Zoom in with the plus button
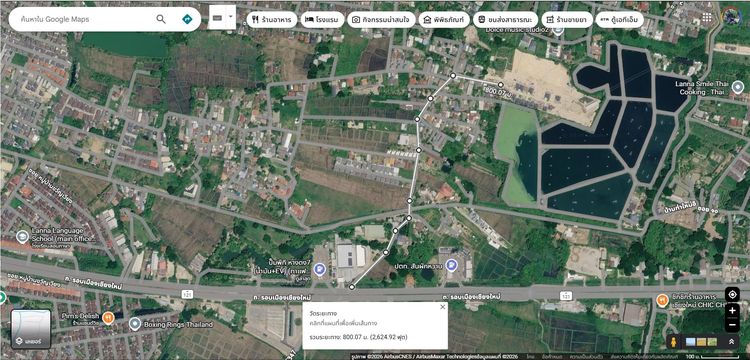This screenshot has width=750, height=360. (732, 311)
